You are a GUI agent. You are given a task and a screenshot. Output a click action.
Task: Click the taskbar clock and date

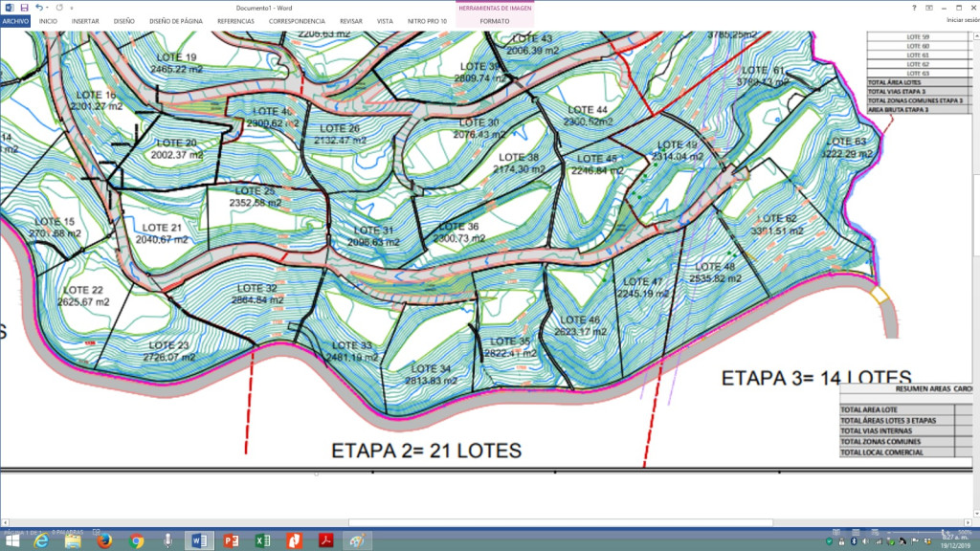coord(954,541)
